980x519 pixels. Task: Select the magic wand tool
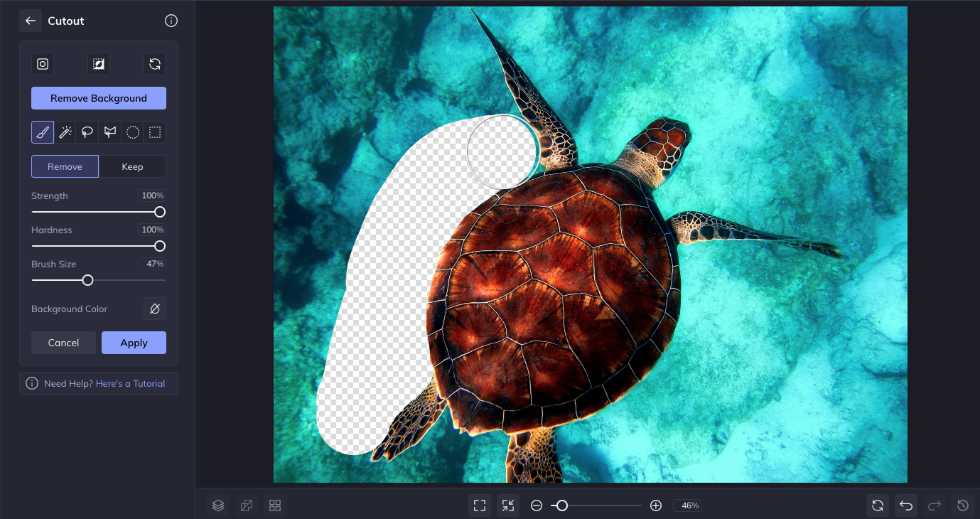[x=65, y=132]
